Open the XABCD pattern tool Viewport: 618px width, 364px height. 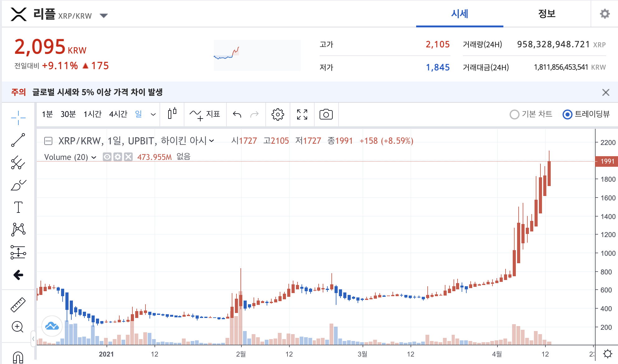pos(18,230)
